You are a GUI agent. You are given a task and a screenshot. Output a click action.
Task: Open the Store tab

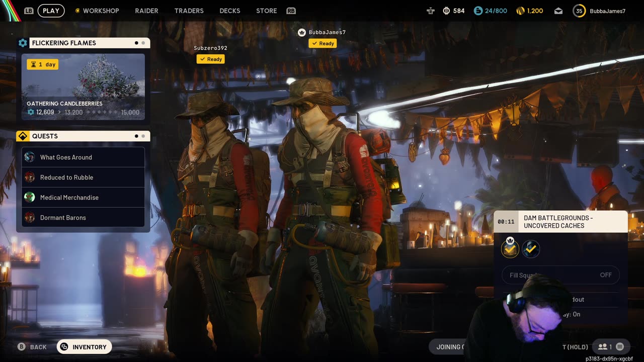267,11
